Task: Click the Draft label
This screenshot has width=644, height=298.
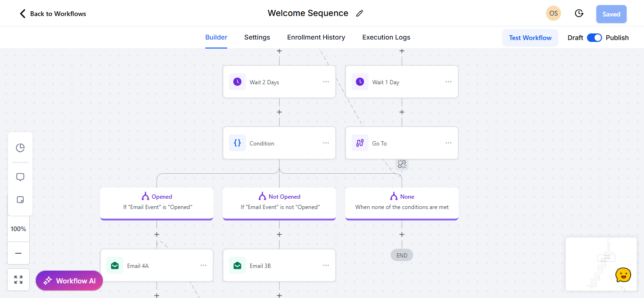Action: 575,38
